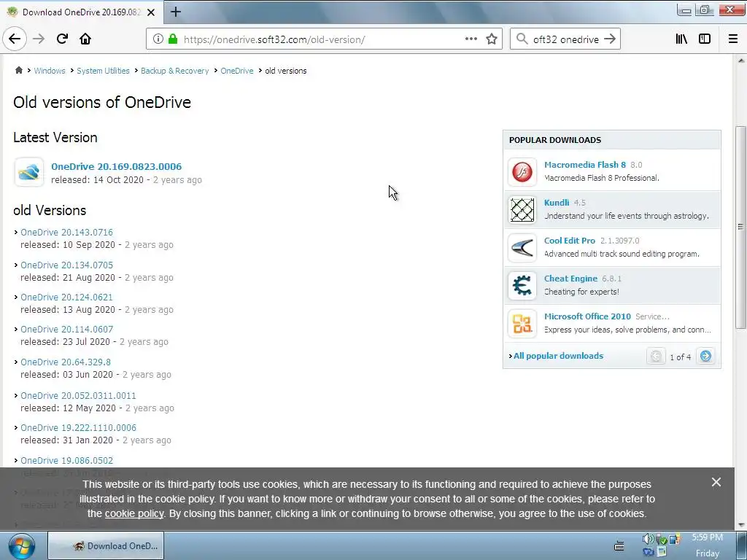Select the Download OneDrive browser tab
The height and width of the screenshot is (560, 747).
pyautogui.click(x=82, y=12)
